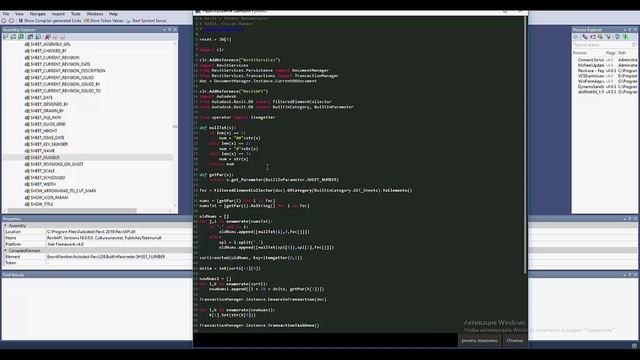This screenshot has width=640, height=360.
Task: Select SHEET_SCHEDULED tree item
Action: point(47,178)
